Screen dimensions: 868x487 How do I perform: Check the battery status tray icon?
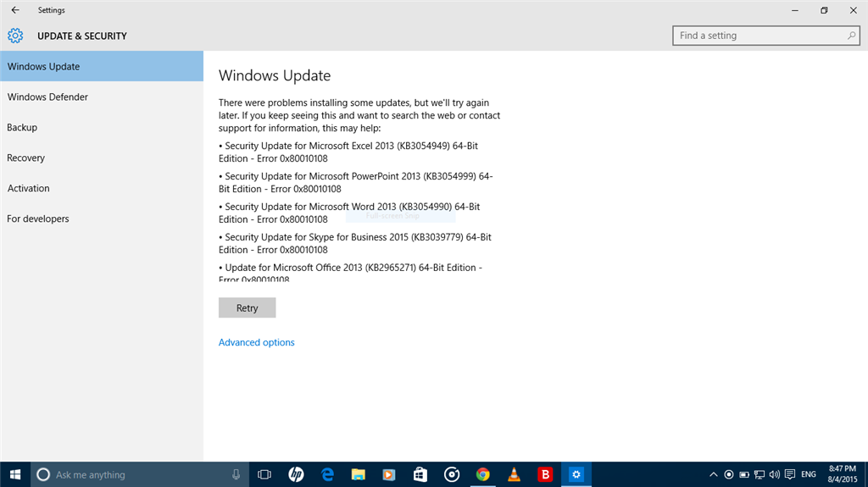pos(744,475)
